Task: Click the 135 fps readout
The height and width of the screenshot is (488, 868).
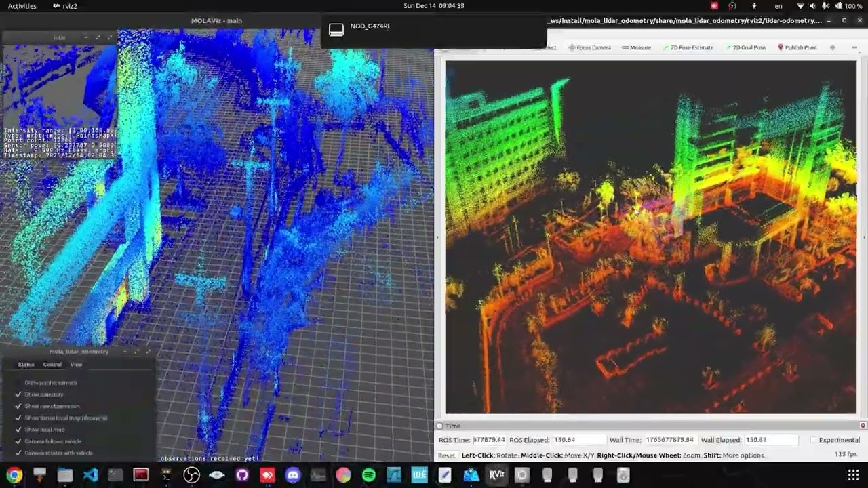Action: 846,455
